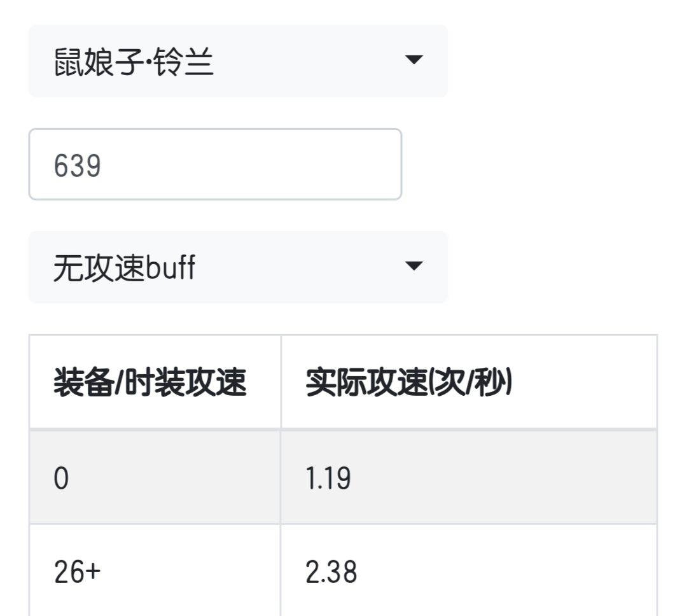
Task: Expand the dropdown by clicking 无攻速 text
Action: (99, 268)
